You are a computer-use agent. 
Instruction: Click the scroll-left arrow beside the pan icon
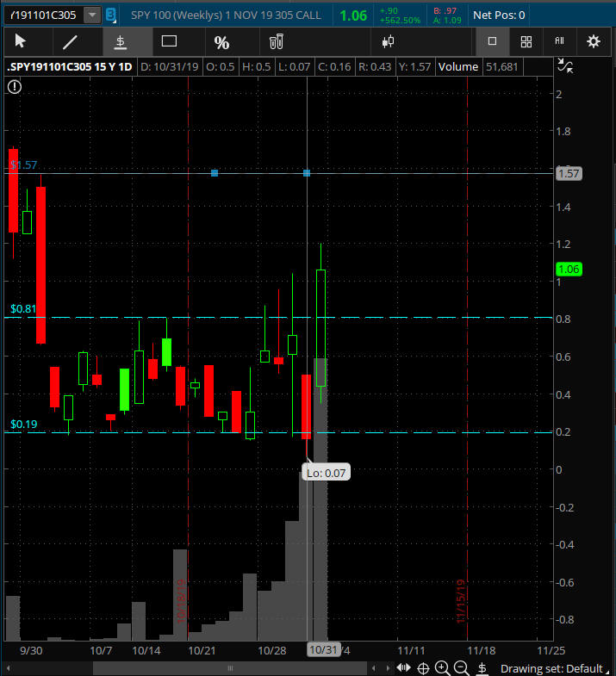point(374,668)
